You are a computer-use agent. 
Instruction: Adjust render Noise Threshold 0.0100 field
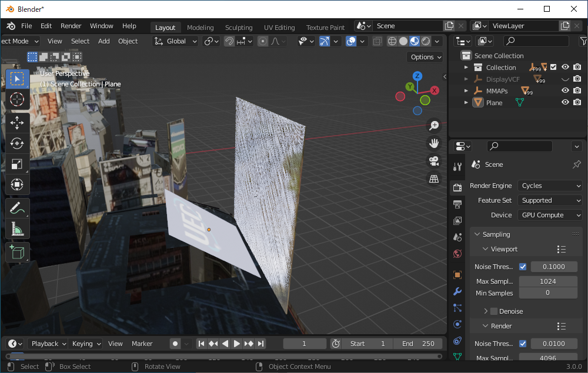pos(554,344)
